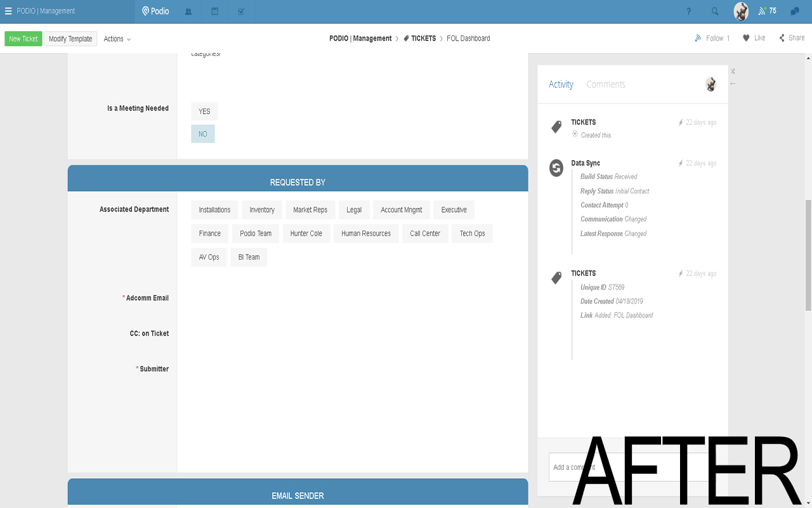Select the Human Resources department
The height and width of the screenshot is (508, 812).
coord(366,234)
